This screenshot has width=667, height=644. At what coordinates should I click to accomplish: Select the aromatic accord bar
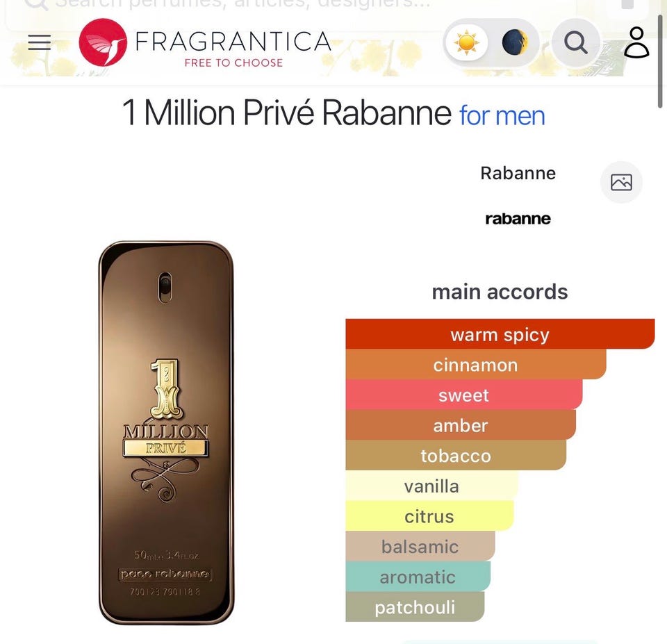[x=418, y=577]
